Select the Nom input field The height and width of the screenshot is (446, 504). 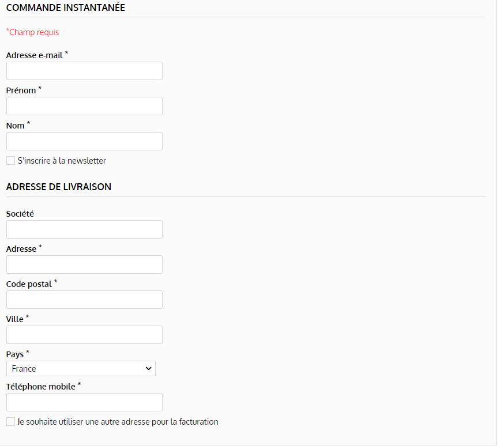84,141
